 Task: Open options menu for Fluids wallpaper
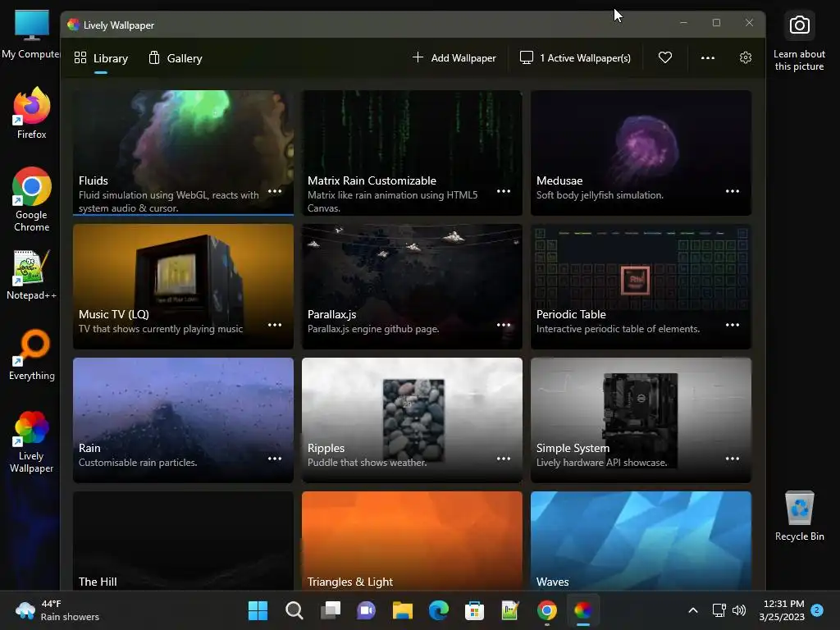(x=275, y=191)
